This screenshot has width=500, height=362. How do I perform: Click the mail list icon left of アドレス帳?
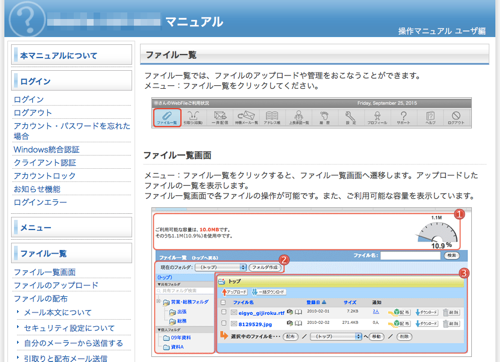click(246, 117)
